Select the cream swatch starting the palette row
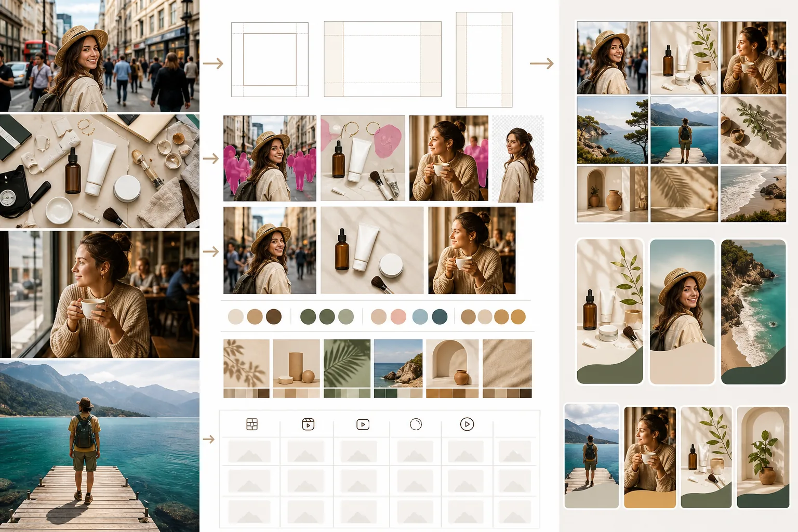This screenshot has height=532, width=798. click(236, 316)
